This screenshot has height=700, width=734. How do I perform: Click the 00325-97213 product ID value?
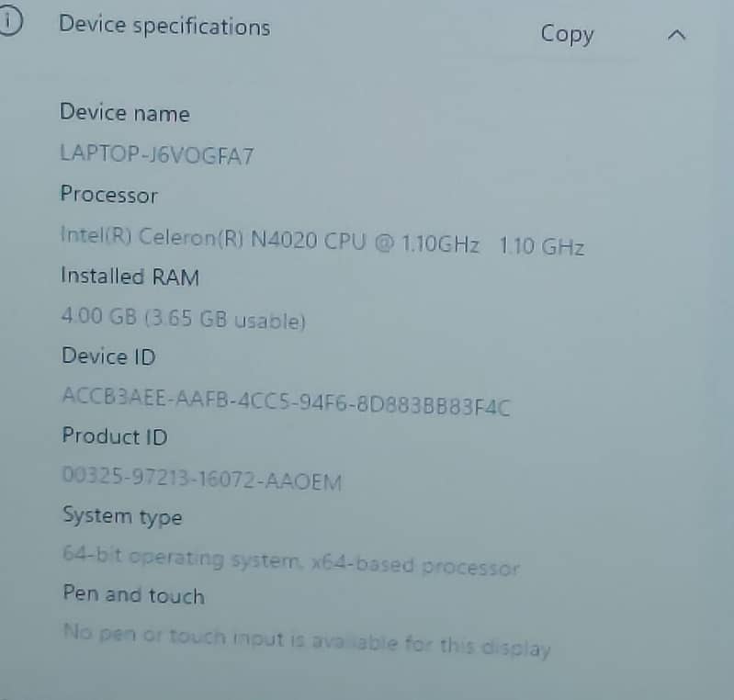point(202,479)
